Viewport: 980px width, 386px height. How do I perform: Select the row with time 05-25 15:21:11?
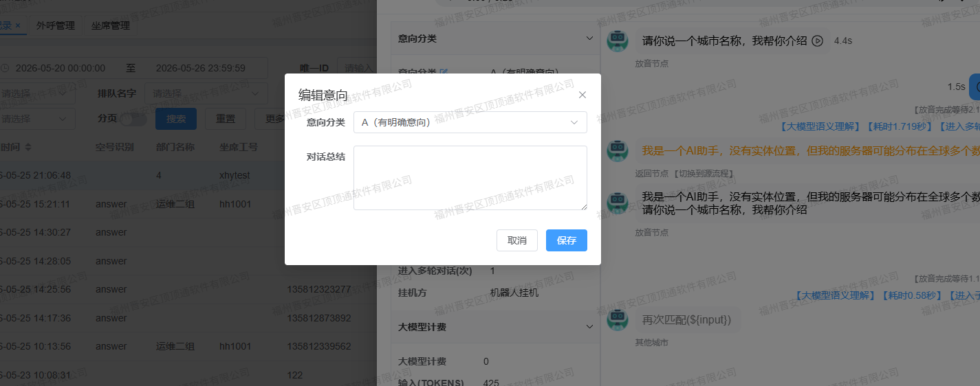[188, 204]
